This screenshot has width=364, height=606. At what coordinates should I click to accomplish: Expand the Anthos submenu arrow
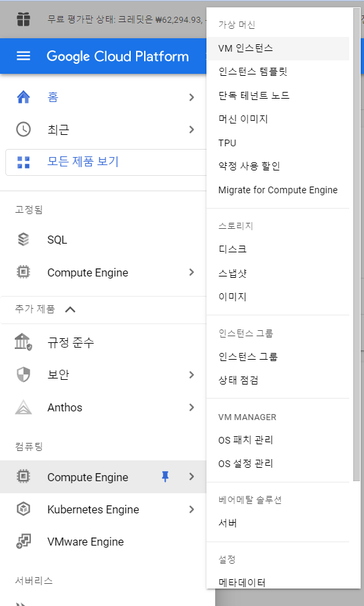pyautogui.click(x=192, y=407)
